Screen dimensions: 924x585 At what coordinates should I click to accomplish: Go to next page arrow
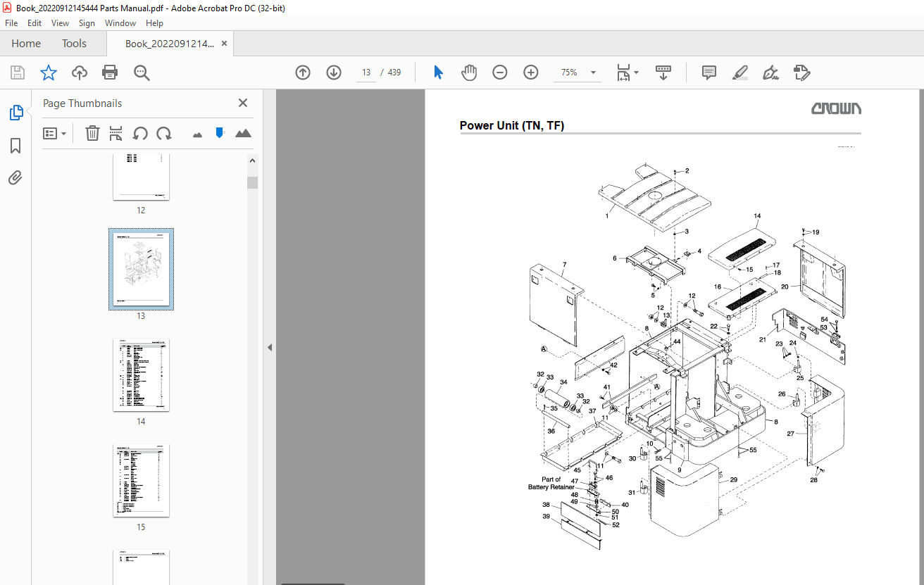pos(334,73)
